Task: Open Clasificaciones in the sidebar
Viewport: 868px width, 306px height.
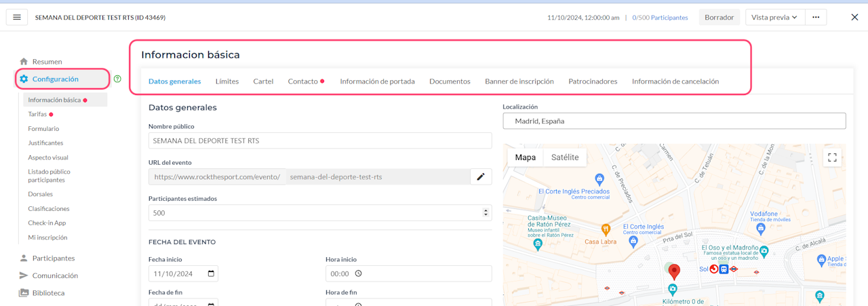Action: 49,209
